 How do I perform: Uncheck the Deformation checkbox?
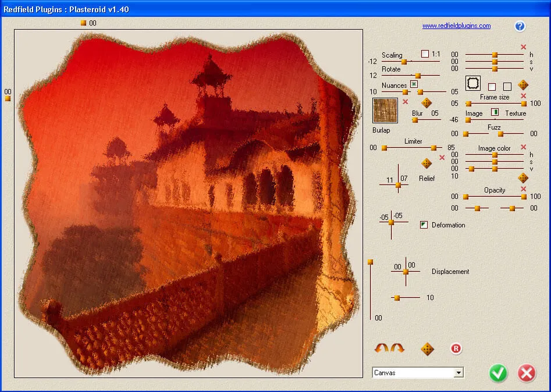423,224
